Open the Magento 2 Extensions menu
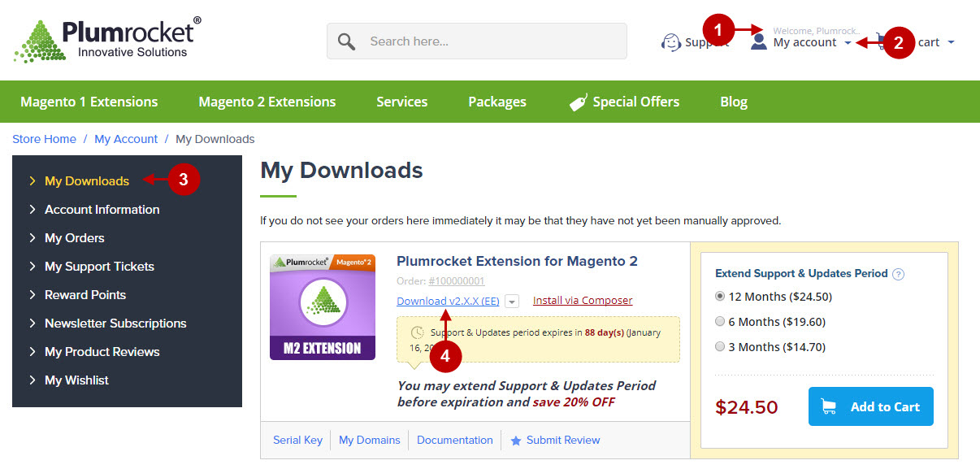980x469 pixels. 267,102
